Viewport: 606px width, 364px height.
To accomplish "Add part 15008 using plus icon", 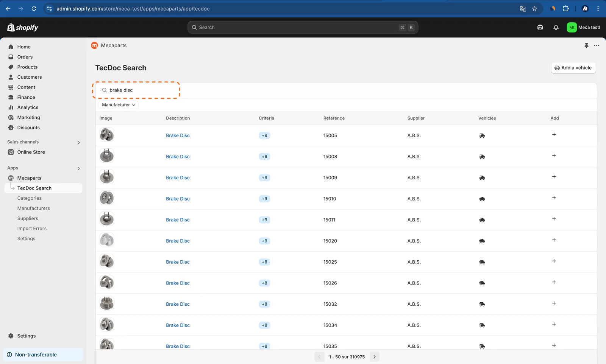I will click(554, 156).
